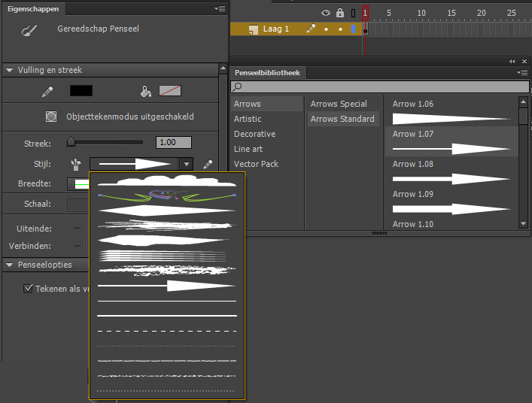Select the cloud shaped brush style

coord(166,180)
